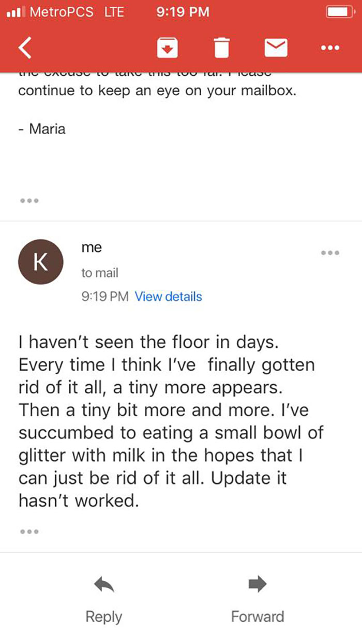Tap the Reply arrow icon
The image size is (362, 644).
(103, 583)
